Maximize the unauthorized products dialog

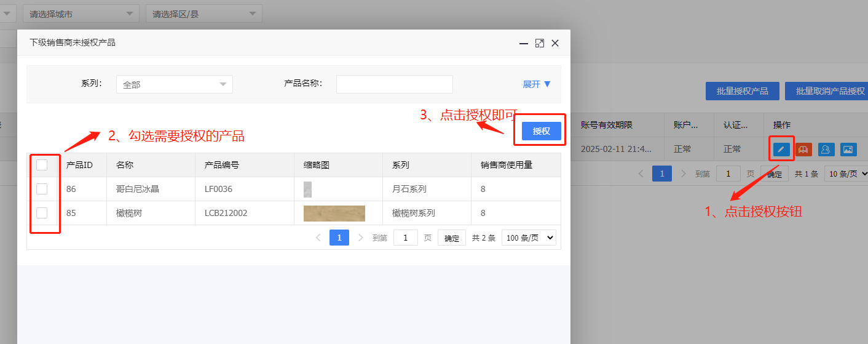click(540, 43)
